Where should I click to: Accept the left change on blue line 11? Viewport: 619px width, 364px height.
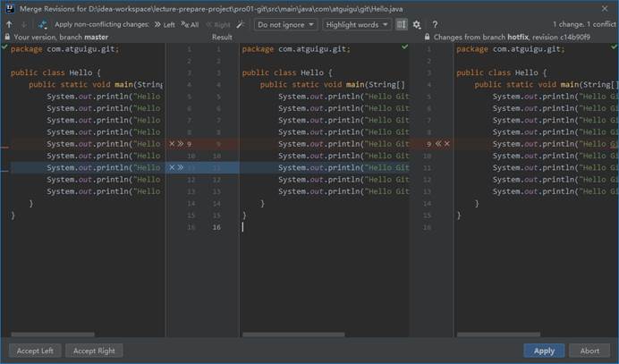tap(181, 167)
